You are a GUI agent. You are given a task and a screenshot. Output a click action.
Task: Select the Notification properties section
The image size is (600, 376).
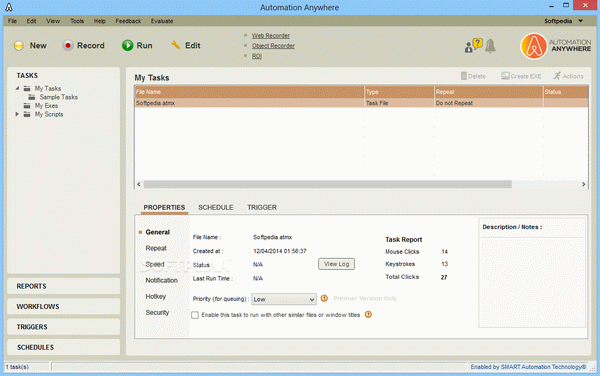coord(161,280)
